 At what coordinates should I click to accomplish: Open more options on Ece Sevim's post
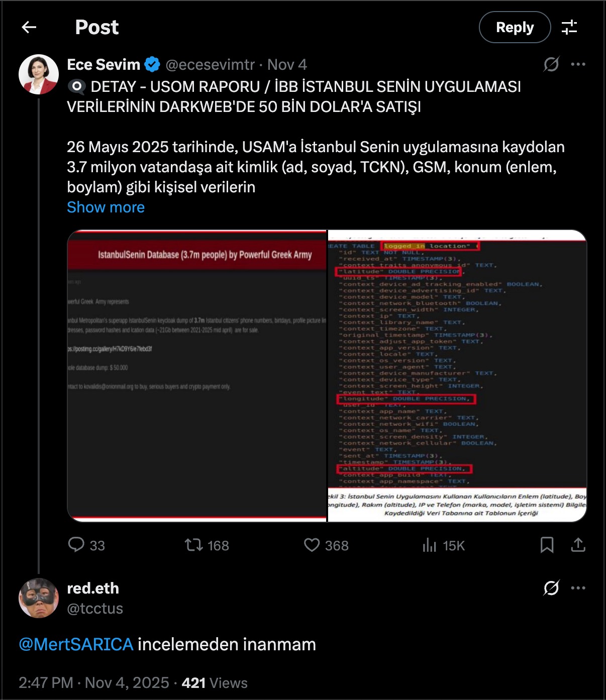click(578, 64)
